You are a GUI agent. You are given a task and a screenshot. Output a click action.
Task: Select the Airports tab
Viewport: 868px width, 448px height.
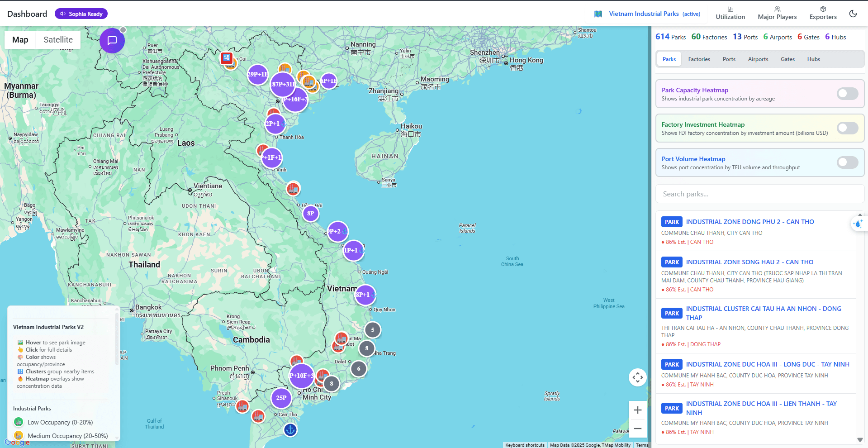click(x=758, y=59)
